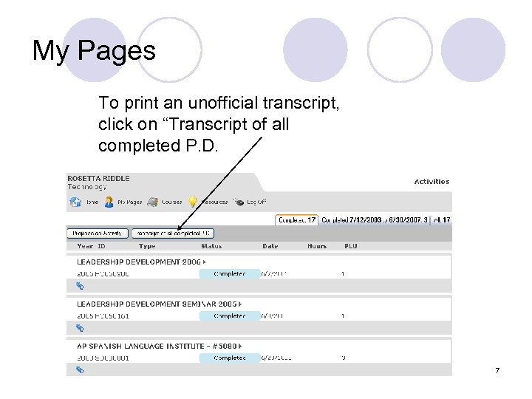The height and width of the screenshot is (399, 532).
Task: Click the My Pages person icon
Action: (109, 202)
